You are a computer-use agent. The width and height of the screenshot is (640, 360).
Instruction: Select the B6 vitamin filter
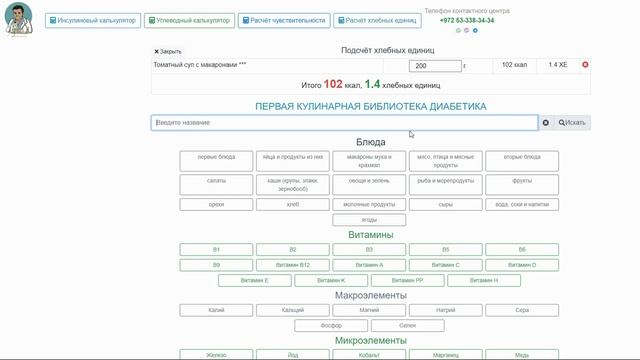[522, 249]
